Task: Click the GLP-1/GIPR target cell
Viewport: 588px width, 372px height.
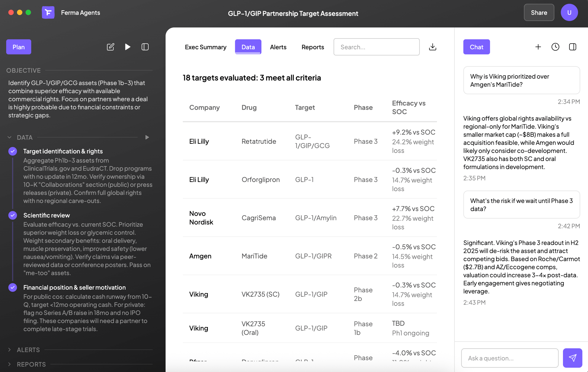Action: point(313,256)
